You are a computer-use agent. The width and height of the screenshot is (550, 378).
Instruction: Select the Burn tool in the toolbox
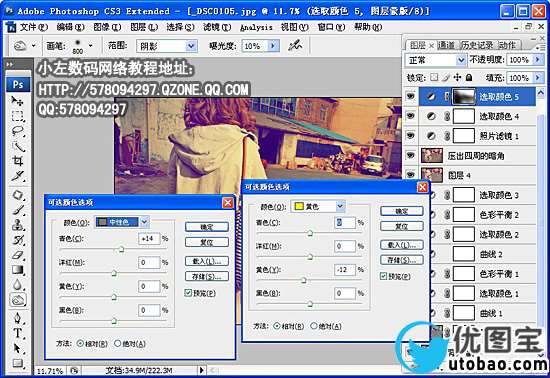point(18,300)
